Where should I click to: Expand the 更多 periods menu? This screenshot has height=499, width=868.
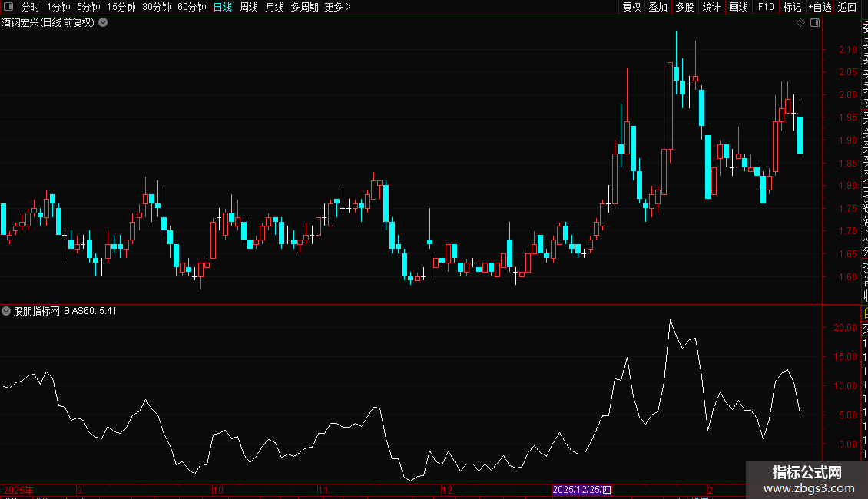click(x=338, y=7)
